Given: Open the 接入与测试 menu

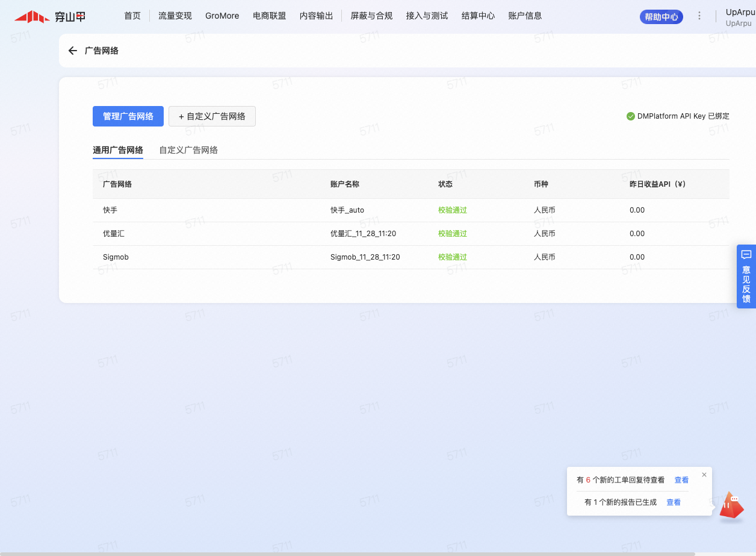Looking at the screenshot, I should click(427, 16).
